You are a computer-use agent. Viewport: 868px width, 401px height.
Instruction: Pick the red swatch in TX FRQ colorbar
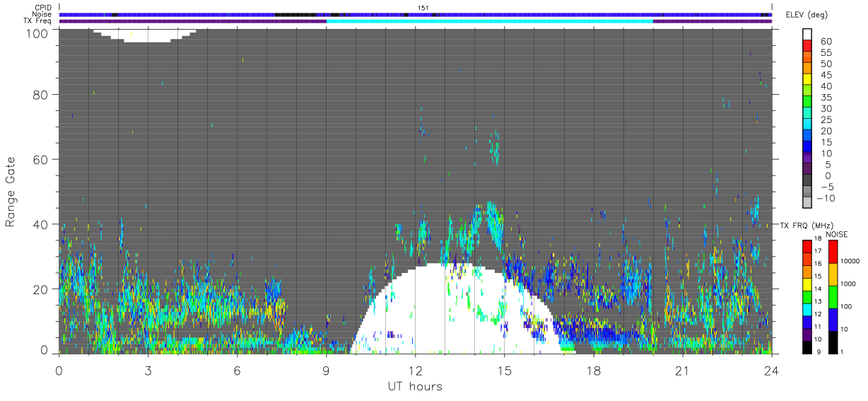click(x=807, y=246)
